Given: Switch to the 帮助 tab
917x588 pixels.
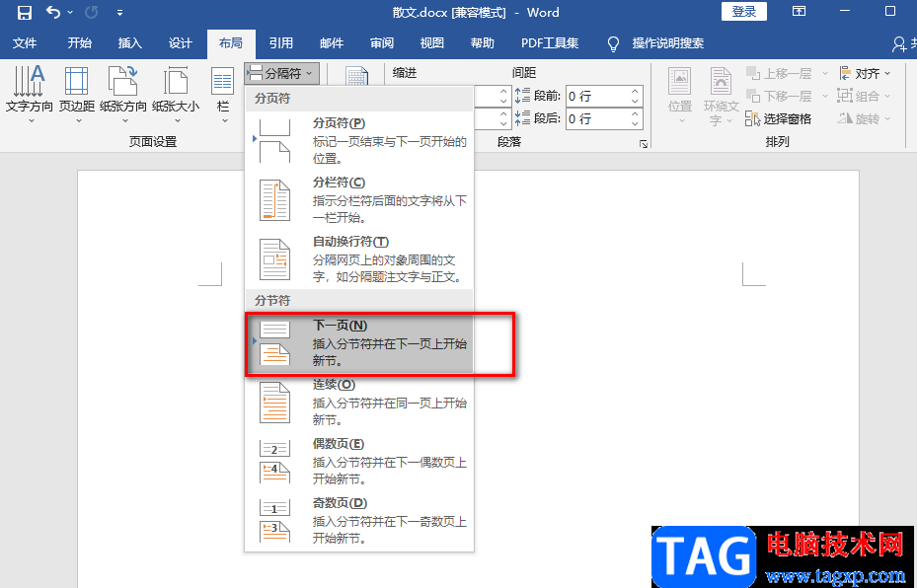Looking at the screenshot, I should 483,43.
